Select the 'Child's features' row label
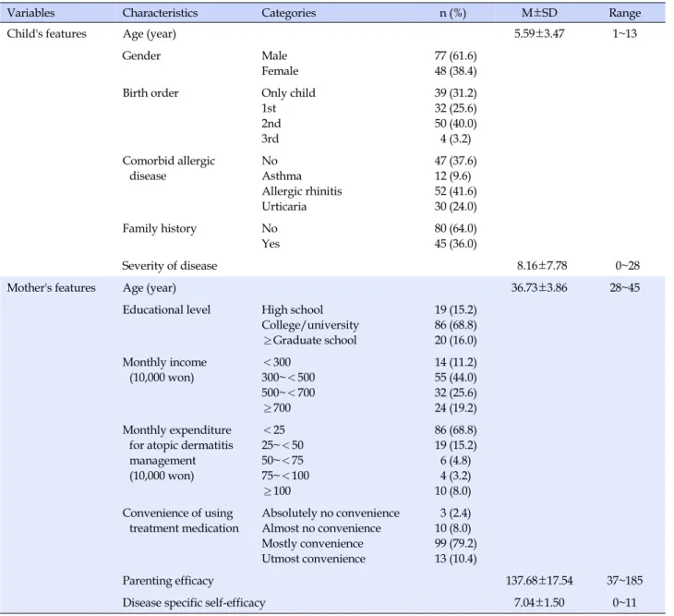The width and height of the screenshot is (674, 616). [x=46, y=33]
